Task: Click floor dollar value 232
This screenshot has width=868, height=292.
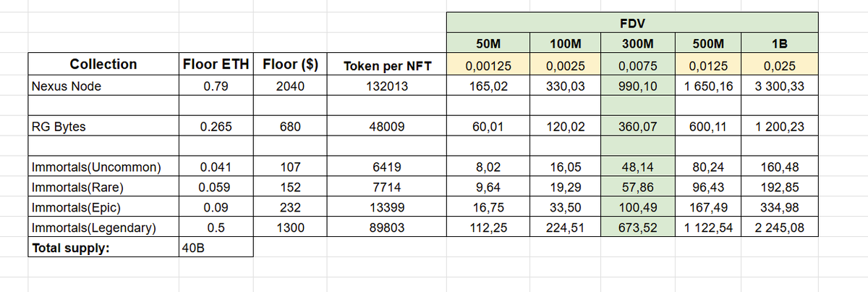Action: pyautogui.click(x=289, y=208)
